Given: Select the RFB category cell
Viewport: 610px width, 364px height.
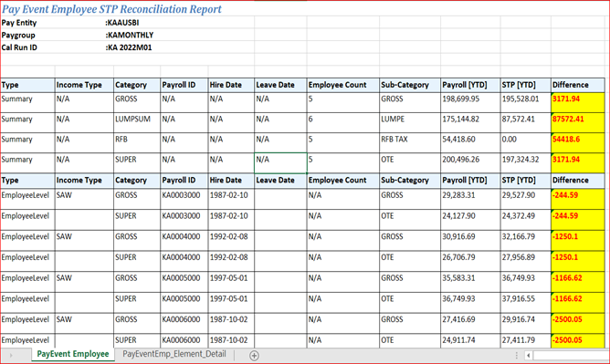Looking at the screenshot, I should tap(137, 143).
